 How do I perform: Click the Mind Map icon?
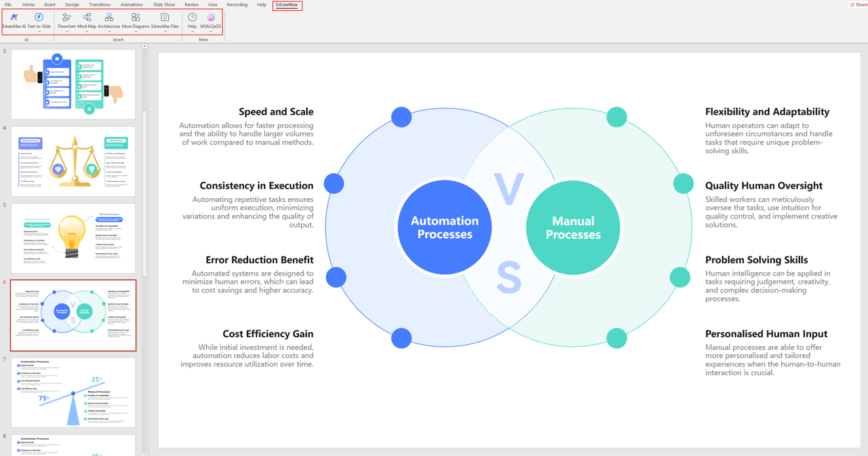(87, 17)
